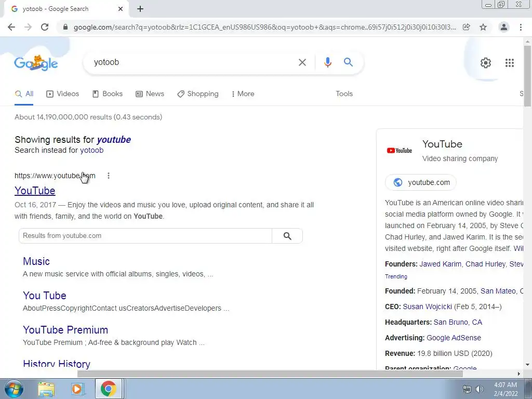Click the horizontal scrollbar thumb
This screenshot has height=399, width=532.
(x=270, y=374)
